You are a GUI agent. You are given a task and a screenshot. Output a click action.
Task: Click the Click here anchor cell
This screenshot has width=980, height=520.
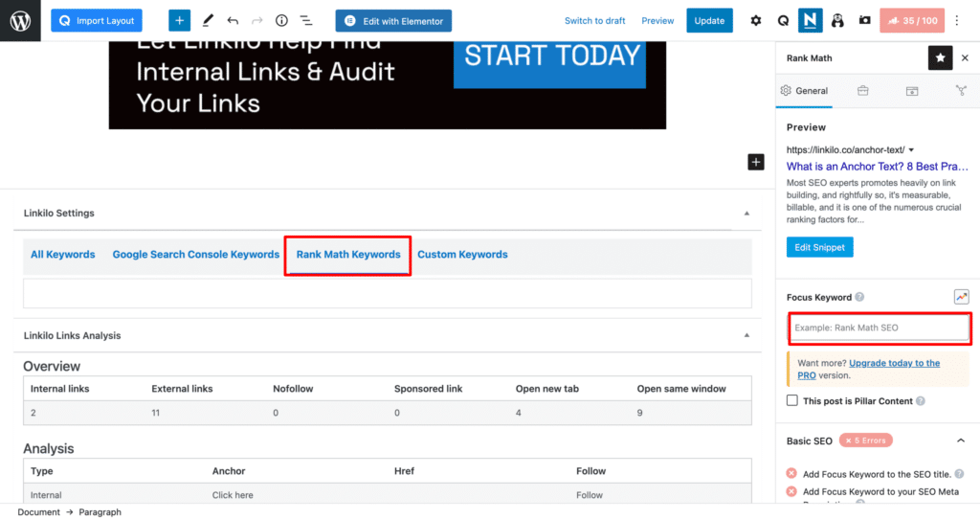[233, 495]
